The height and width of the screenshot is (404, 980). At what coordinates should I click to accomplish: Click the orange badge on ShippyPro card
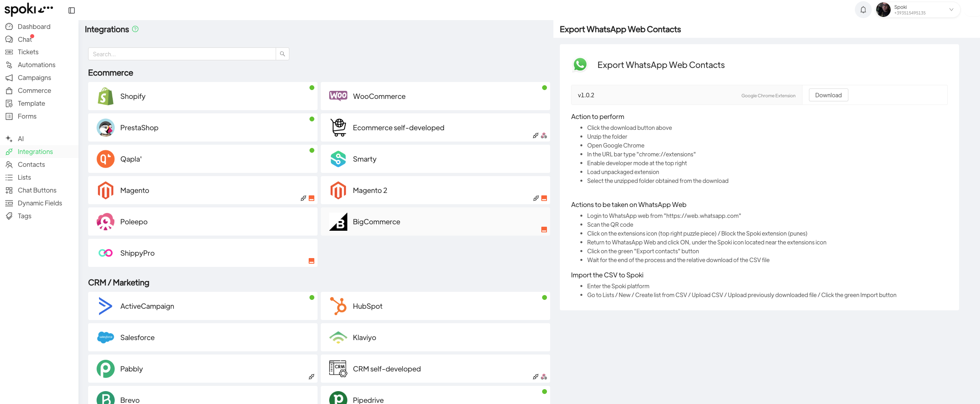[312, 261]
